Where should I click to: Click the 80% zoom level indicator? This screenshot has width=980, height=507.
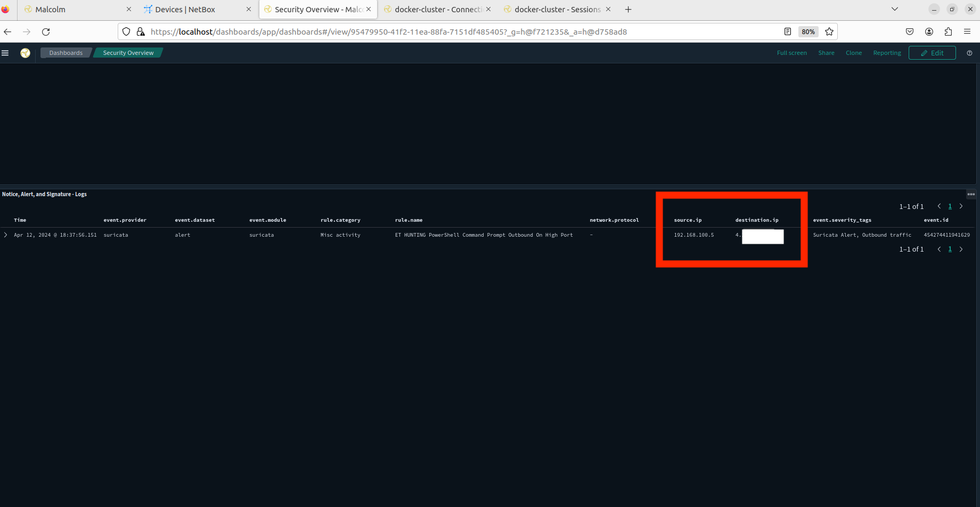pos(808,32)
